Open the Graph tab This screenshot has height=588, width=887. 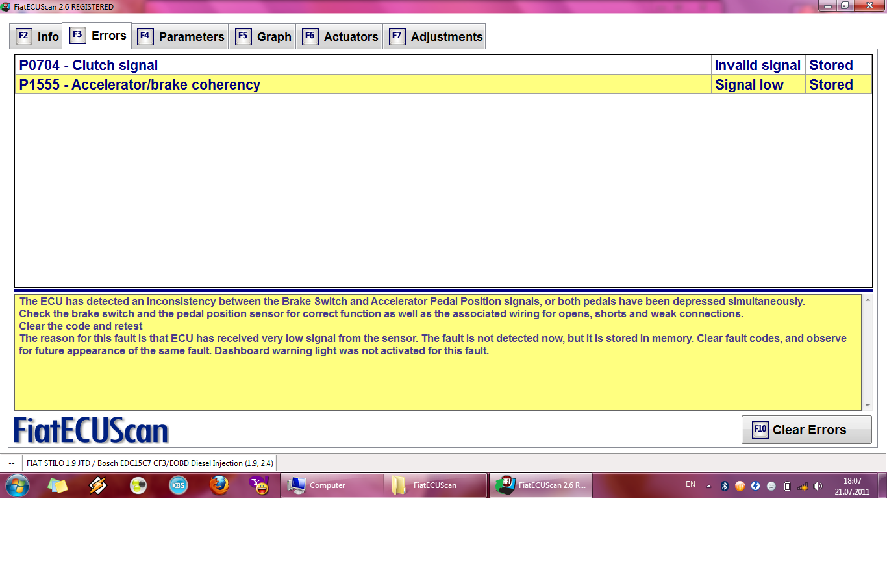[x=264, y=36]
